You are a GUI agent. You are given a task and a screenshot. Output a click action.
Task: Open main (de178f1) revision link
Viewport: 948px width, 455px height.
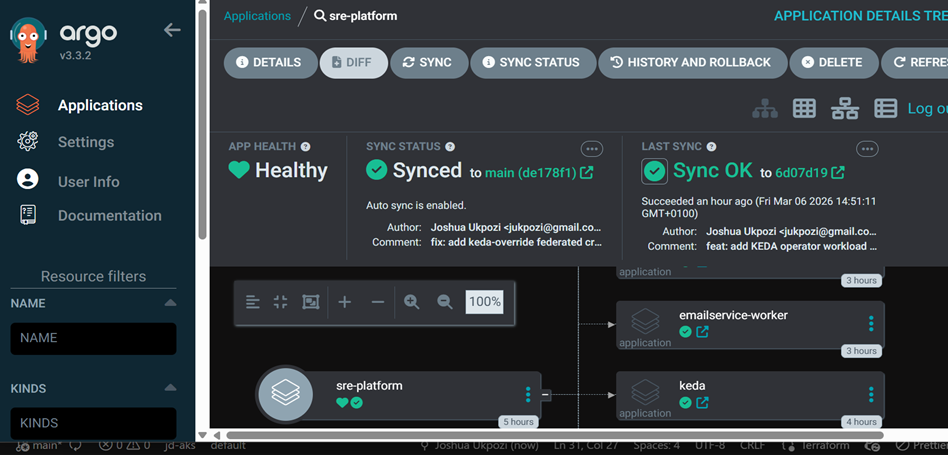(530, 173)
